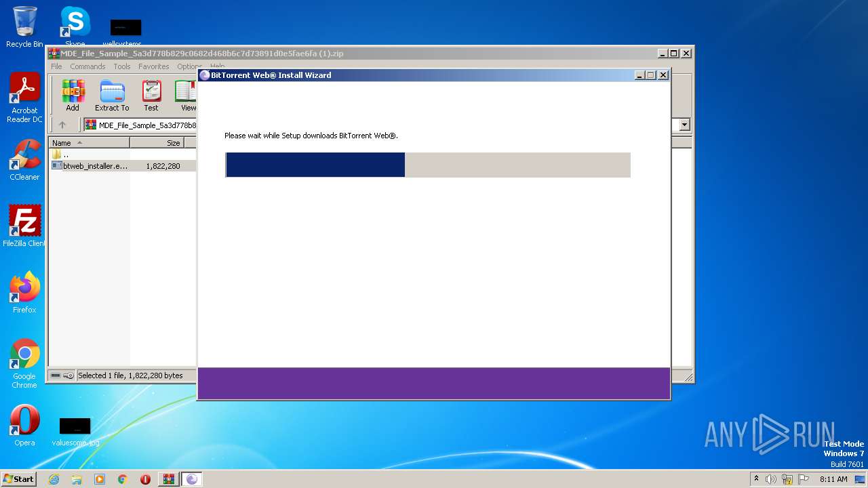Launch Internet Explorer from taskbar

coord(54,479)
